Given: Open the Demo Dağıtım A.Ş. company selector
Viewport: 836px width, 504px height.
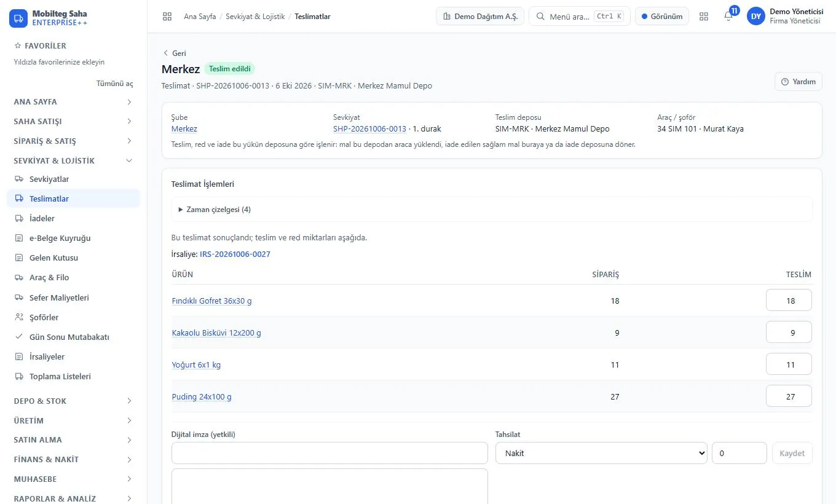Looking at the screenshot, I should [479, 17].
